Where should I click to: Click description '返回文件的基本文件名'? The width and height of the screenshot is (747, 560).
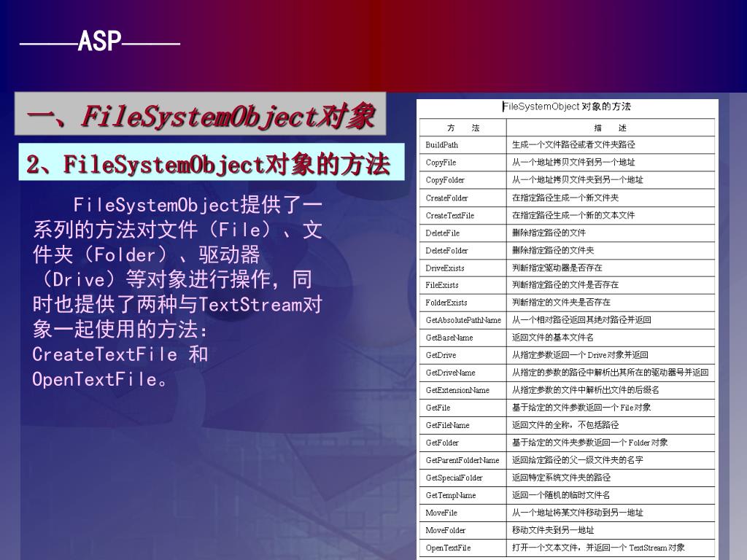pos(553,338)
